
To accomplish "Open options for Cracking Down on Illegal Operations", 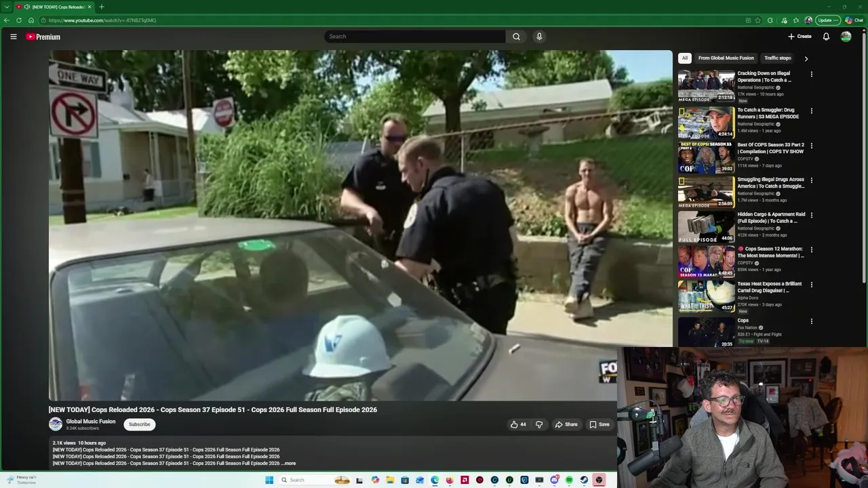I will tap(811, 74).
